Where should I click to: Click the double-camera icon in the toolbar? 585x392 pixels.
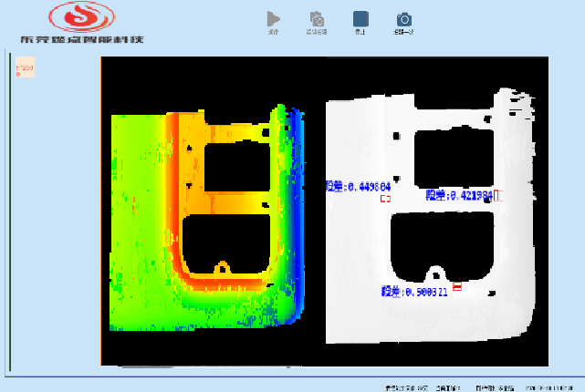coord(317,18)
